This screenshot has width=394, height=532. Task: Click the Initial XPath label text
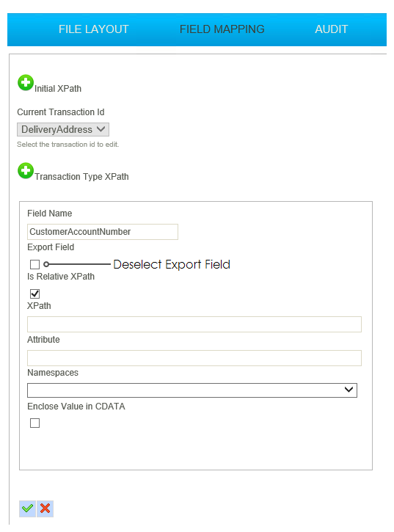[x=58, y=89]
